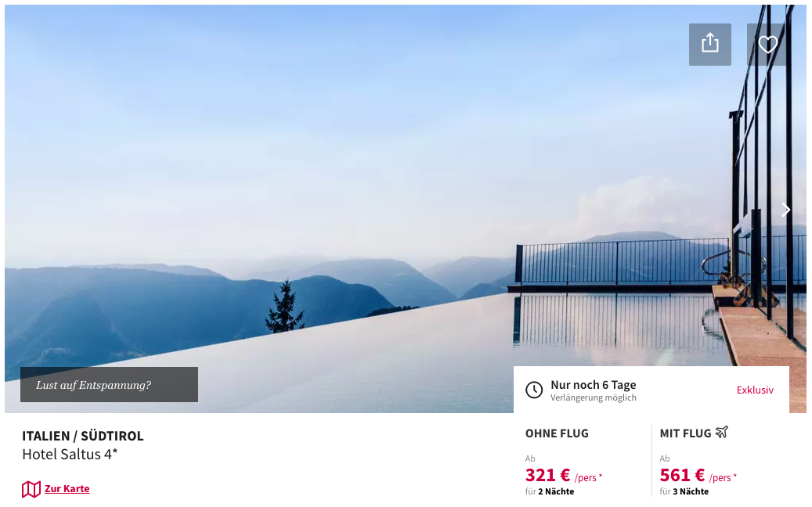812x507 pixels.
Task: Click the Exklusiv label
Action: tap(755, 390)
